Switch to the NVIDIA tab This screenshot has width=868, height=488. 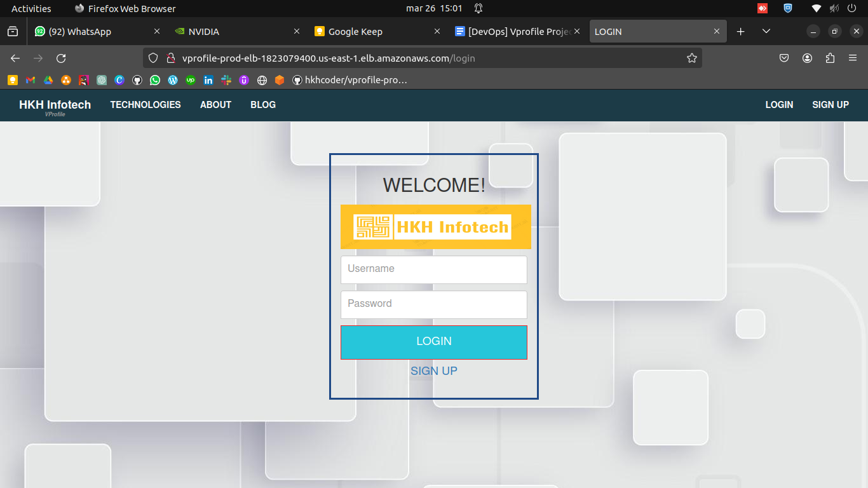[237, 31]
